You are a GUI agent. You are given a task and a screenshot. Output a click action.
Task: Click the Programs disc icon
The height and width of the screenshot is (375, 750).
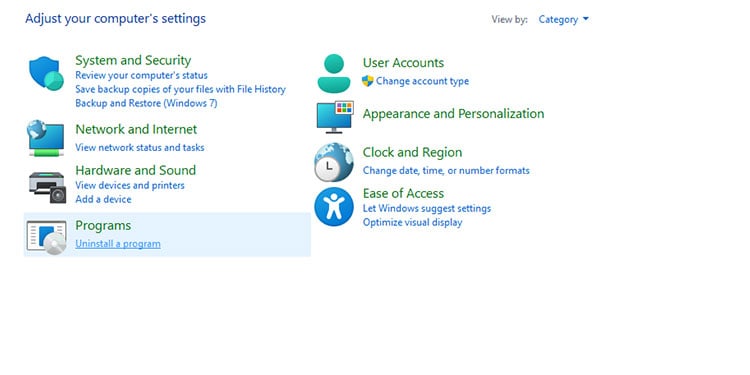[46, 237]
